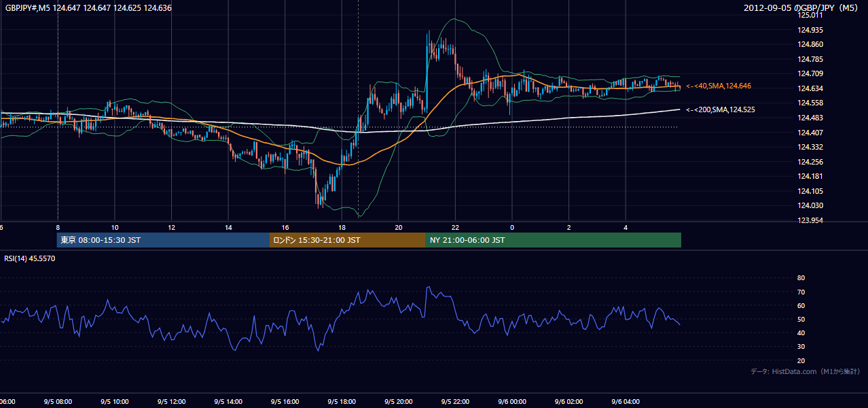Click the 9/5 20:00 time label
The height and width of the screenshot is (408, 868).
(399, 401)
